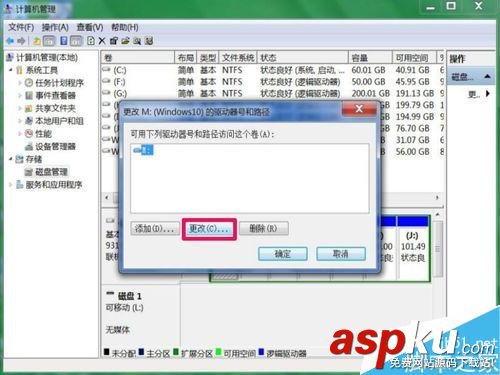Toggle the show/hide action pane icon
This screenshot has height=375, width=500.
pyautogui.click(x=76, y=41)
